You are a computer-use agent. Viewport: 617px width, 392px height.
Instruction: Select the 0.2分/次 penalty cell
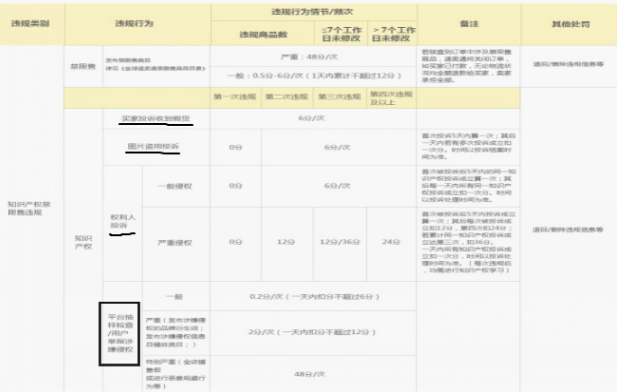[x=314, y=296]
